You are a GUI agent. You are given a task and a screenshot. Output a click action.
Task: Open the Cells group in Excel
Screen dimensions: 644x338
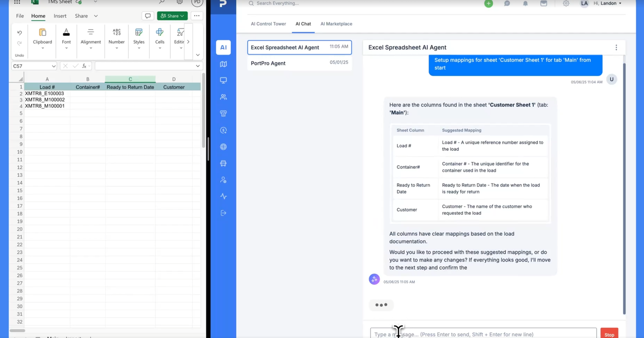coord(160,39)
